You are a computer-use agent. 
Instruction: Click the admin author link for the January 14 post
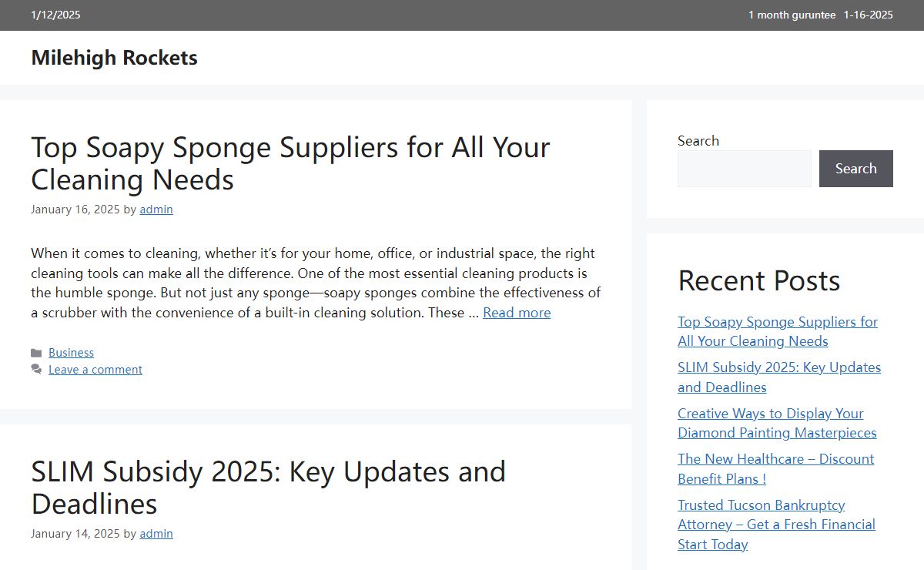(156, 534)
